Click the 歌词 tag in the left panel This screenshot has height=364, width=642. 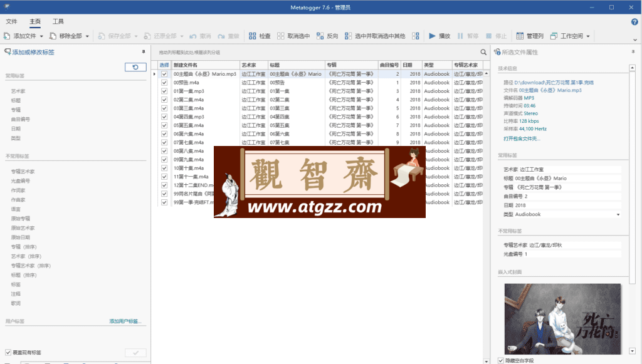coord(16,303)
